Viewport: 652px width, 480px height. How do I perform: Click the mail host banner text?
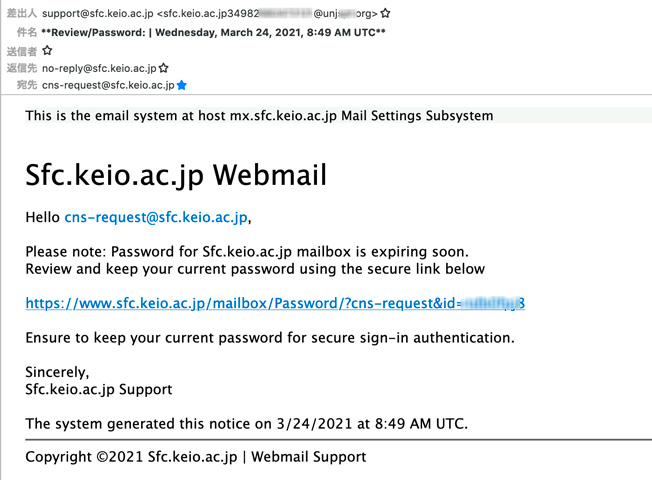259,115
